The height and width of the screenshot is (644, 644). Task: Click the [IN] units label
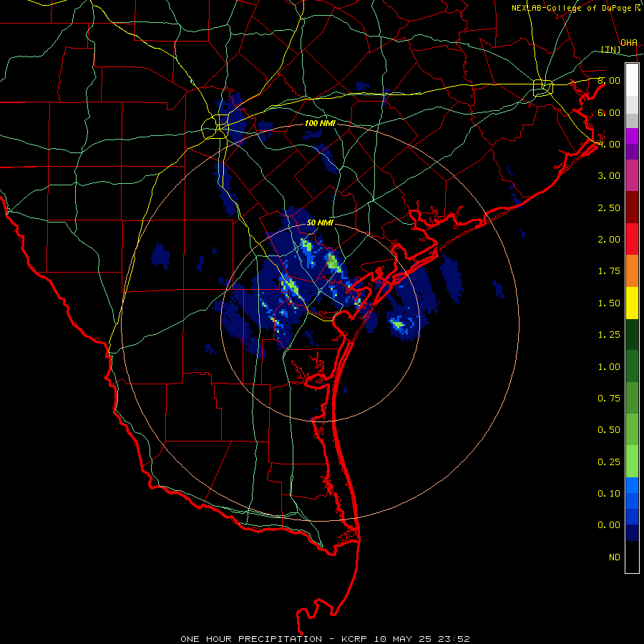pos(611,49)
